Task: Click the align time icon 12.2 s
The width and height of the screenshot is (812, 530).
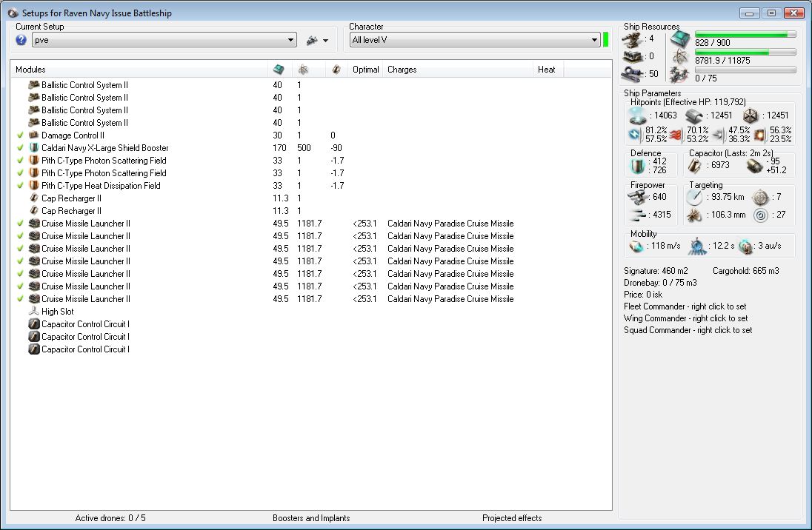Action: click(698, 246)
